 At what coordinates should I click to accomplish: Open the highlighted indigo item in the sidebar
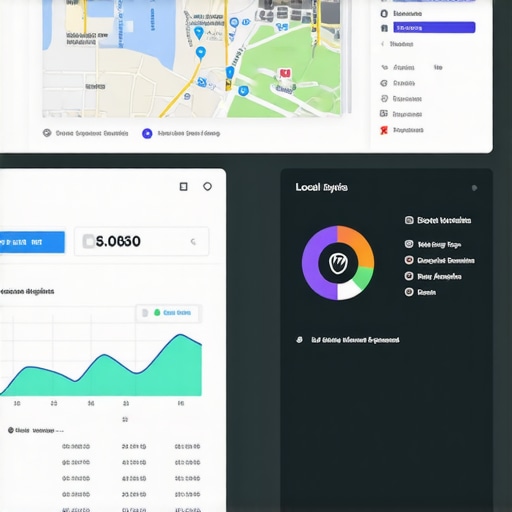pos(434,28)
